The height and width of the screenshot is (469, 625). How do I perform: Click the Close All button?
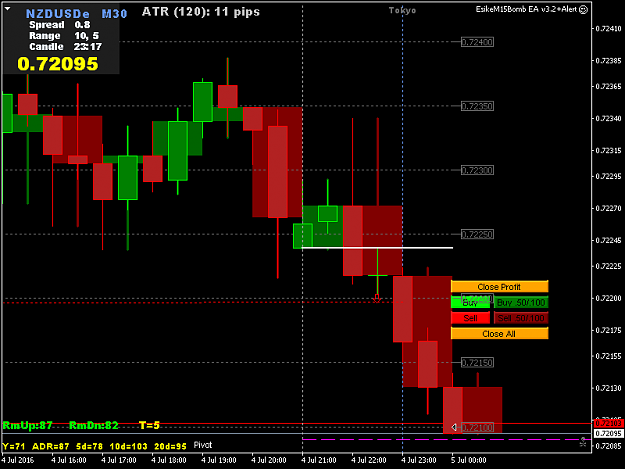(x=499, y=334)
